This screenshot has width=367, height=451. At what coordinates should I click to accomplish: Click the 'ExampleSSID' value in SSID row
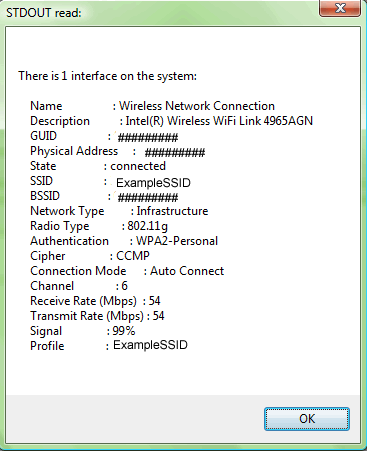[153, 183]
